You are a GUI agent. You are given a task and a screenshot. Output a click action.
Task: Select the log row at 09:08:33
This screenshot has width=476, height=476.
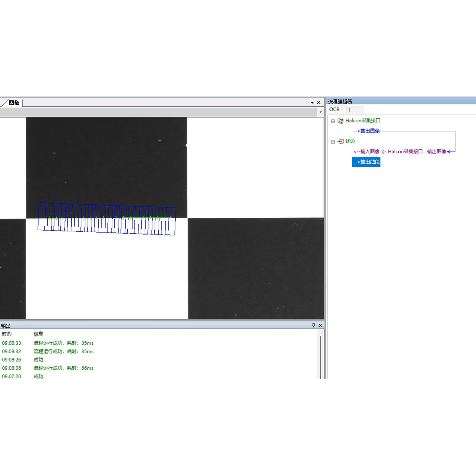click(x=159, y=343)
